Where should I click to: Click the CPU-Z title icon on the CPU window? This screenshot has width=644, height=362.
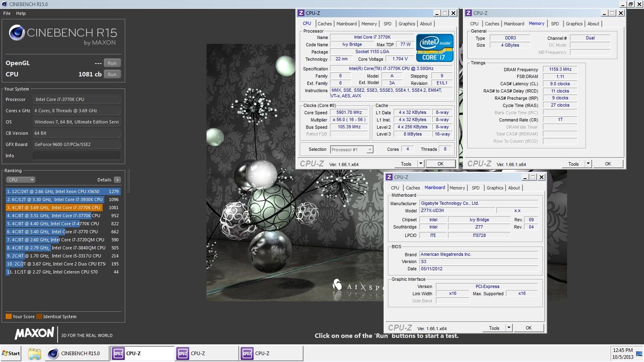(x=301, y=13)
